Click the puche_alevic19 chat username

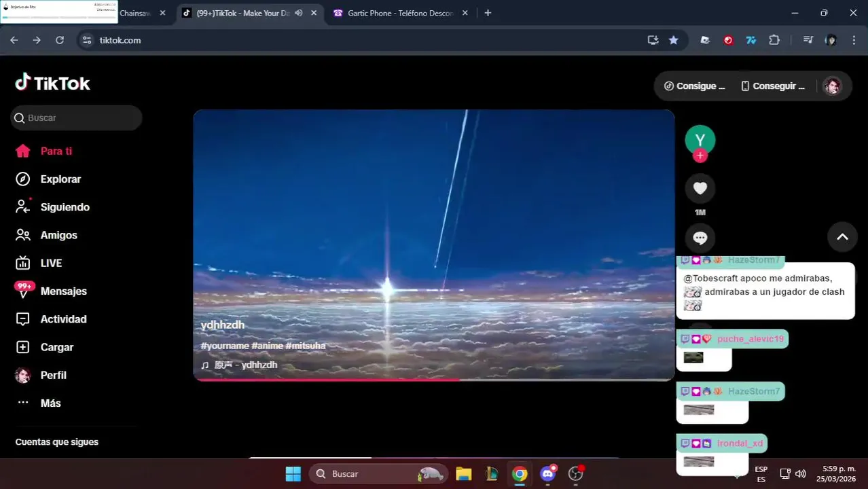click(750, 339)
